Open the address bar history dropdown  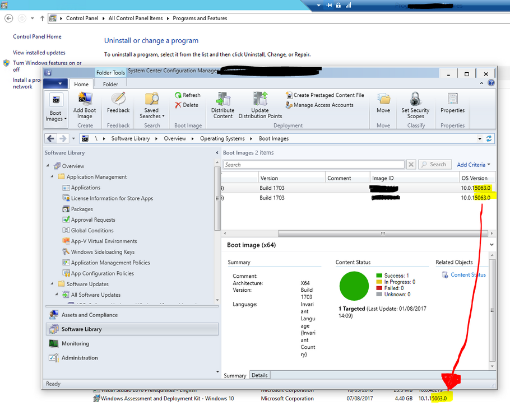click(480, 139)
